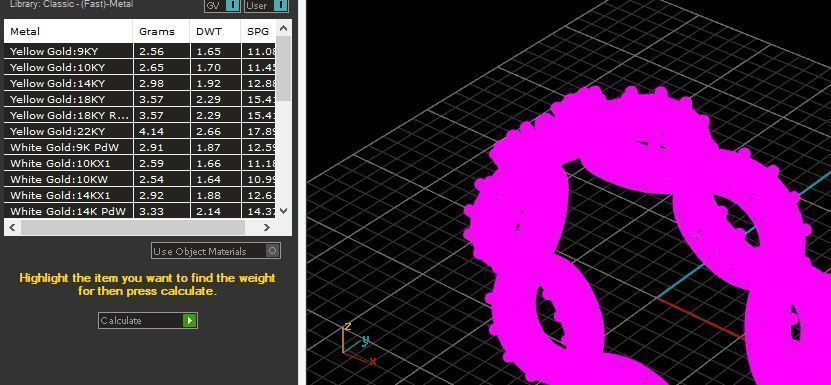Click the 1.88 DWT cell for 14KX1
This screenshot has height=385, width=831.
point(215,195)
